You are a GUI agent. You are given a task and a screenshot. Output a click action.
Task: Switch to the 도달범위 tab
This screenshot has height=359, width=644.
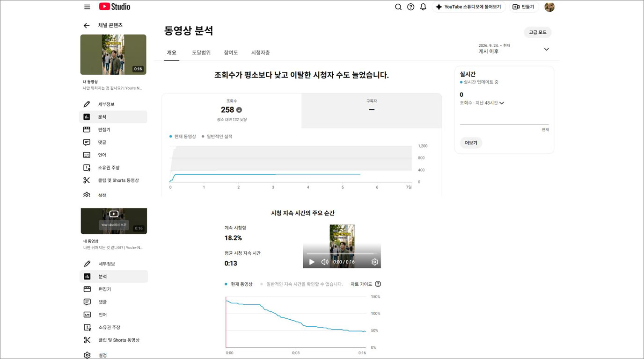tap(201, 52)
